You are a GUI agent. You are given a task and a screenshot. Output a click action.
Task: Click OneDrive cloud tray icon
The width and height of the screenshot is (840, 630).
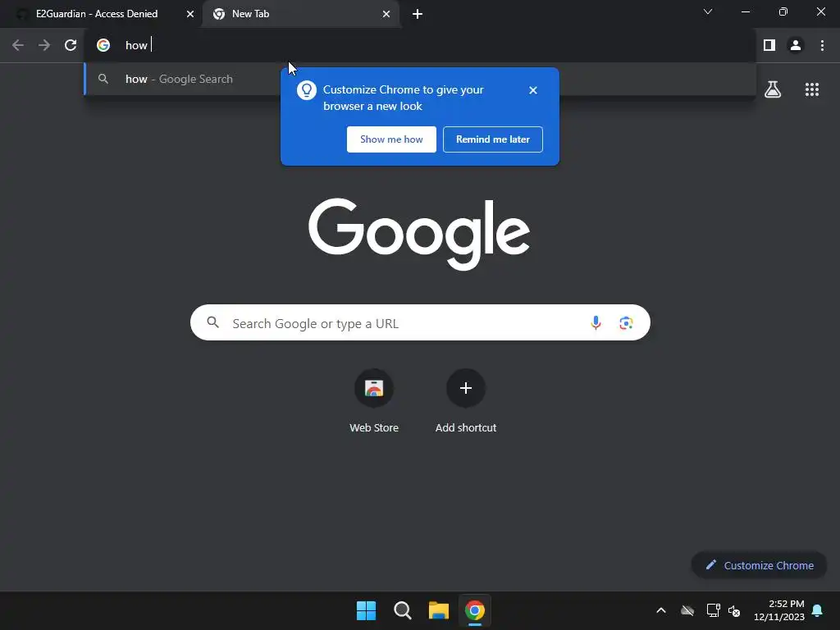(687, 610)
